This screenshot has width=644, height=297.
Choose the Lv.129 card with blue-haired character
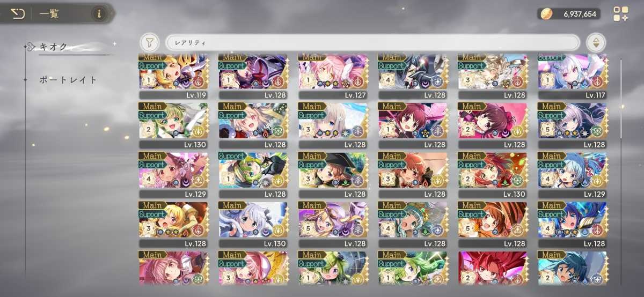(x=573, y=175)
